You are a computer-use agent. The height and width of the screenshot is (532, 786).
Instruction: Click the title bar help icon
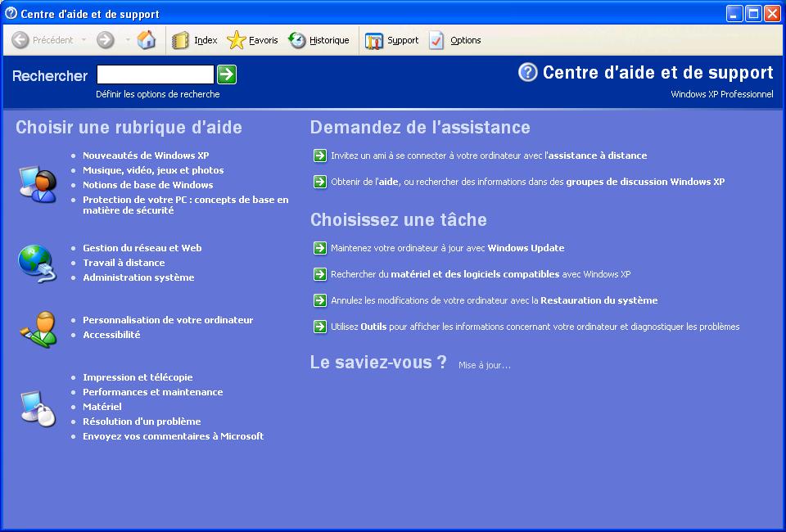[x=11, y=14]
